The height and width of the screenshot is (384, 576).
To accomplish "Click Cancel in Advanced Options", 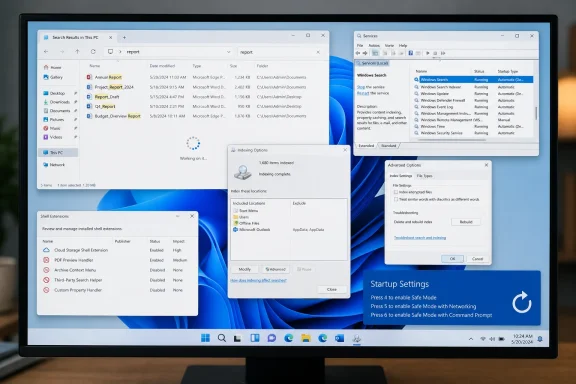I will pyautogui.click(x=477, y=259).
